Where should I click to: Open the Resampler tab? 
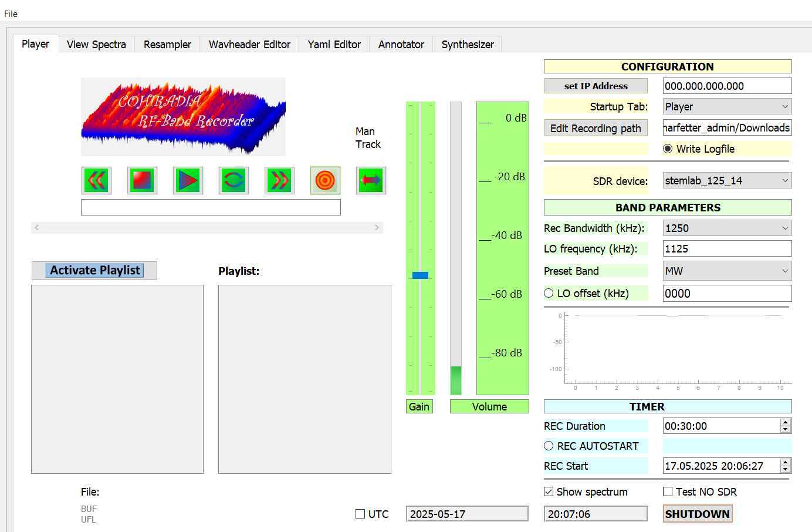click(167, 45)
